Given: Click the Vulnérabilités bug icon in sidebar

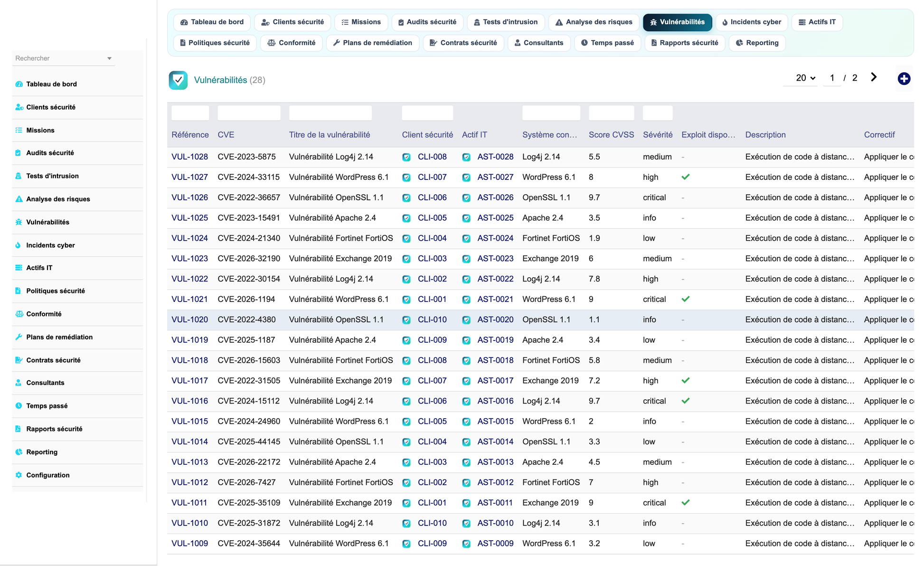Looking at the screenshot, I should click(19, 222).
